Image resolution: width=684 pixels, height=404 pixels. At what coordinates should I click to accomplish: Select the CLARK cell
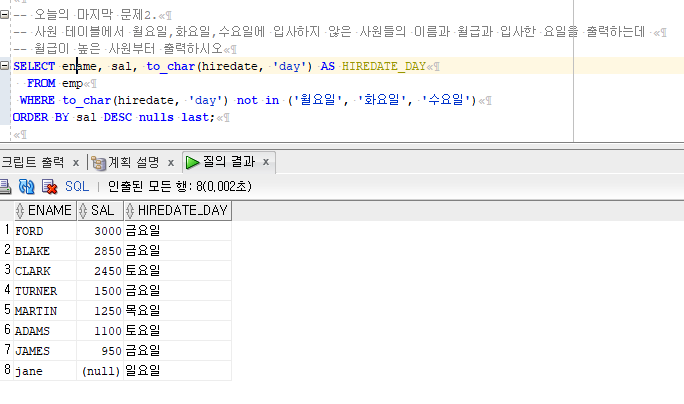click(x=45, y=271)
